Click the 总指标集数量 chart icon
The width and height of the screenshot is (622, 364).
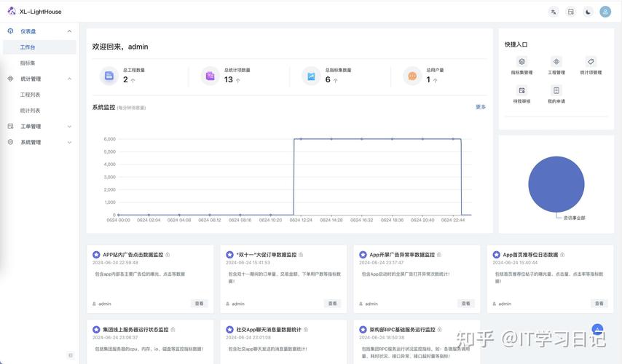pyautogui.click(x=312, y=76)
